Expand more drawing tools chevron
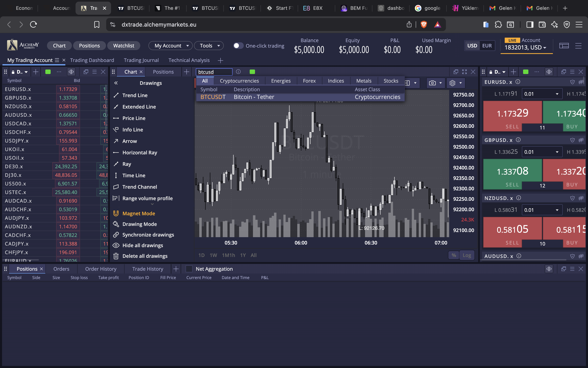Viewport: 588px width, 368px height. coord(152,204)
